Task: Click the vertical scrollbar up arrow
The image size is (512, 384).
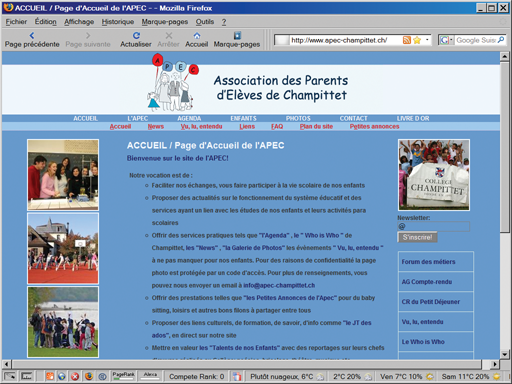Action: coord(505,56)
